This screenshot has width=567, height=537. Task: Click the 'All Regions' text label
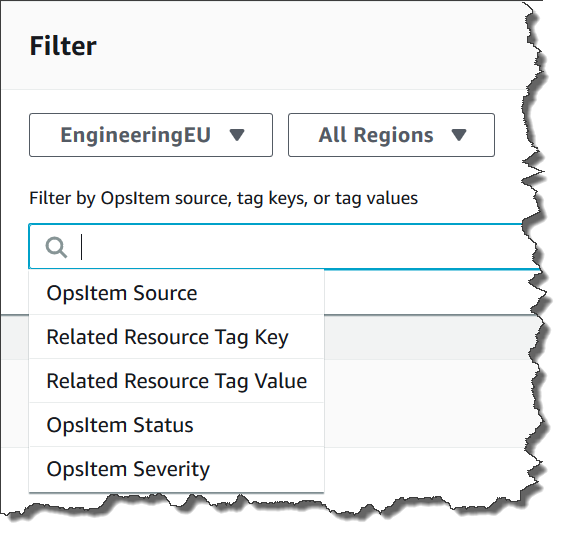[376, 135]
